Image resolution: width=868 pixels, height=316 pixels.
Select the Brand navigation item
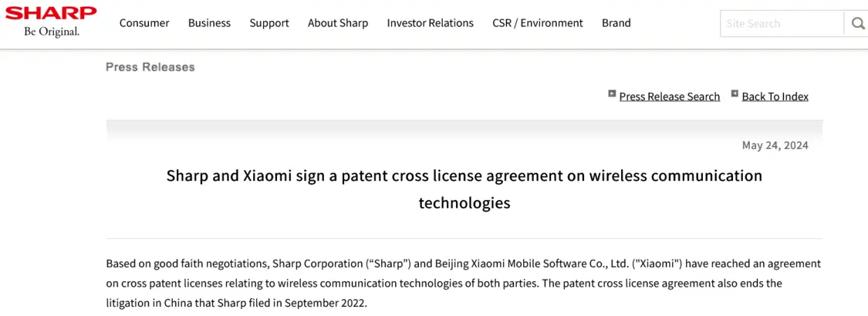tap(616, 23)
